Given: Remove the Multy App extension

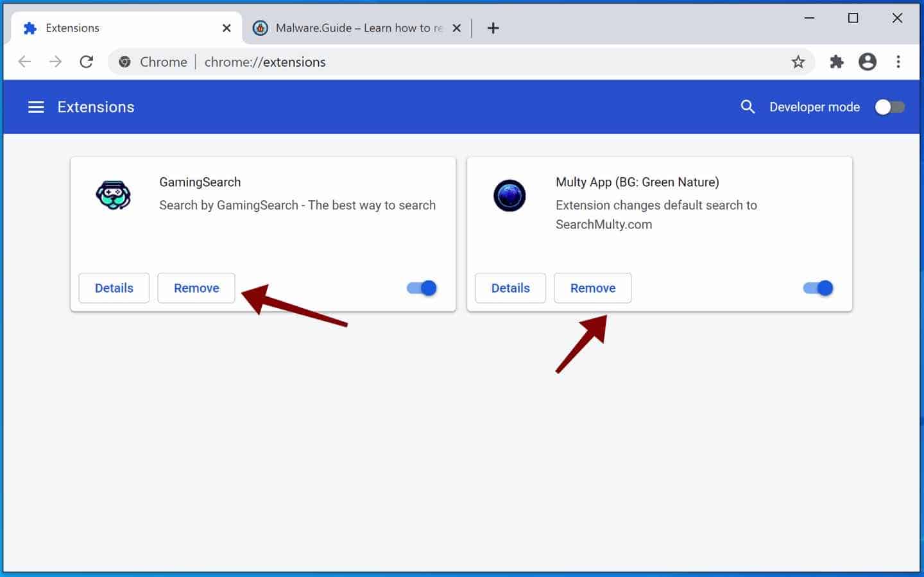Looking at the screenshot, I should point(593,288).
